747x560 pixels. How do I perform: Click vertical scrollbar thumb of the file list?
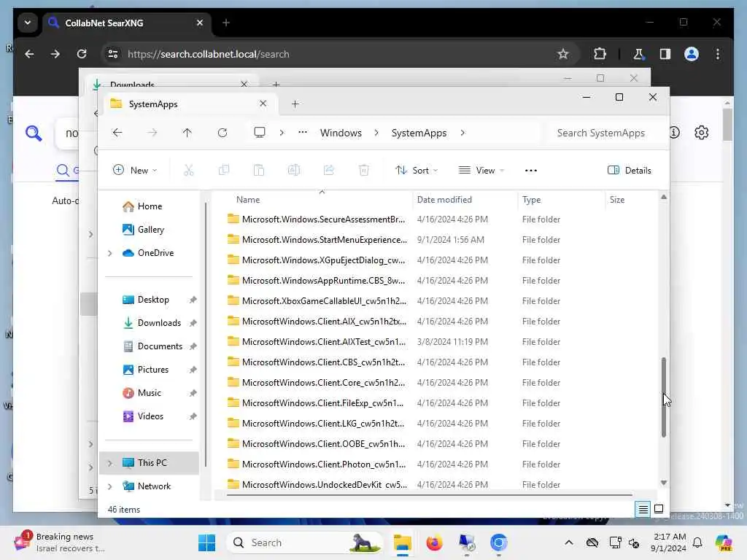(663, 397)
